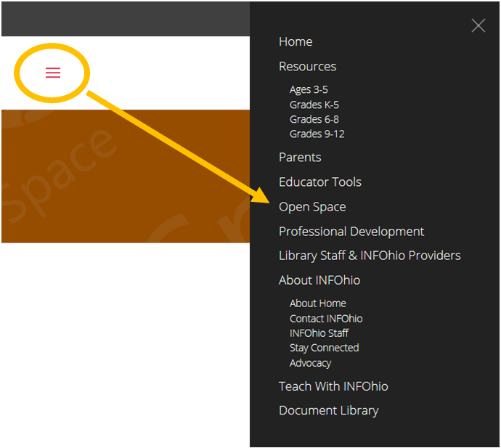
Task: Choose Grades 9-12 resources
Action: pos(317,134)
